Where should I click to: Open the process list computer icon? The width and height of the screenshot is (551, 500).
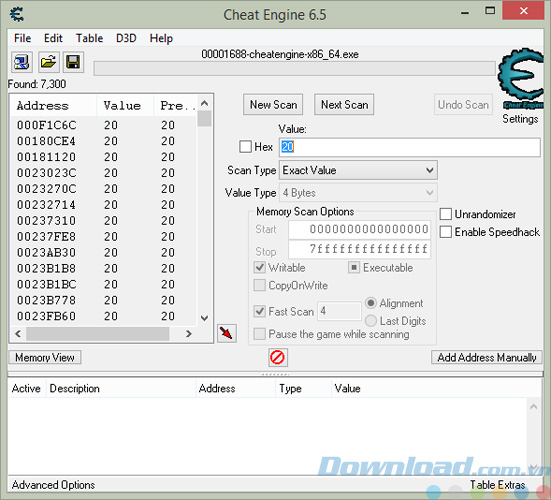22,63
